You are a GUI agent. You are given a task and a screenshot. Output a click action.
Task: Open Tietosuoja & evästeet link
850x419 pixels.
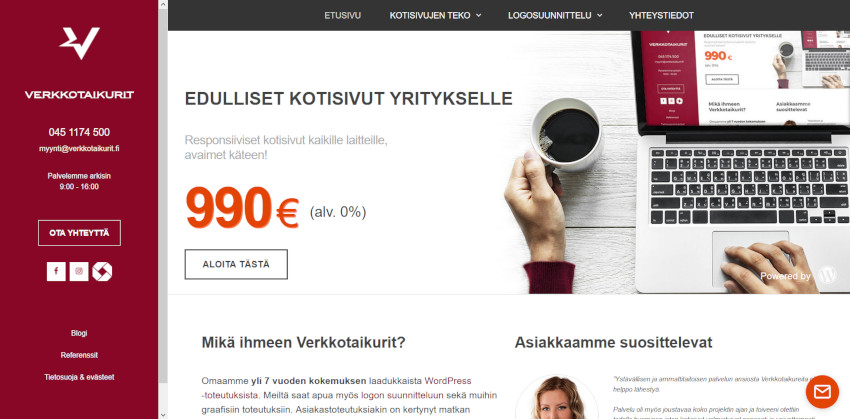[79, 377]
